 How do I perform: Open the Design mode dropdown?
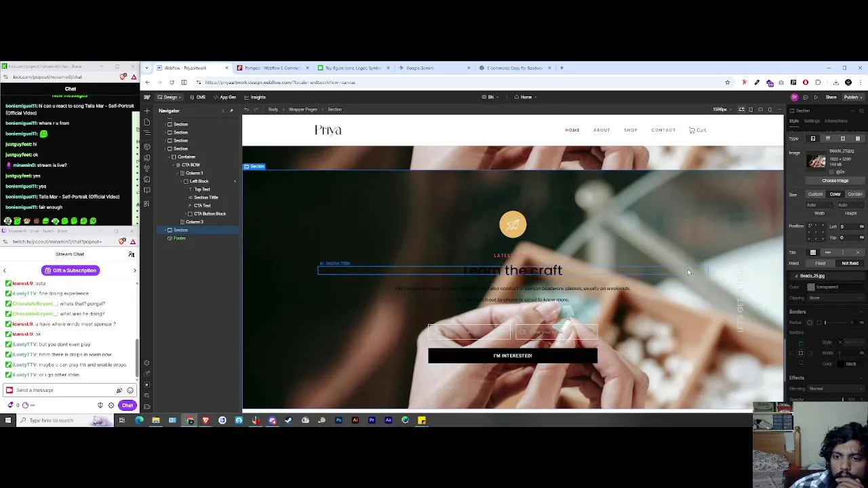[170, 97]
